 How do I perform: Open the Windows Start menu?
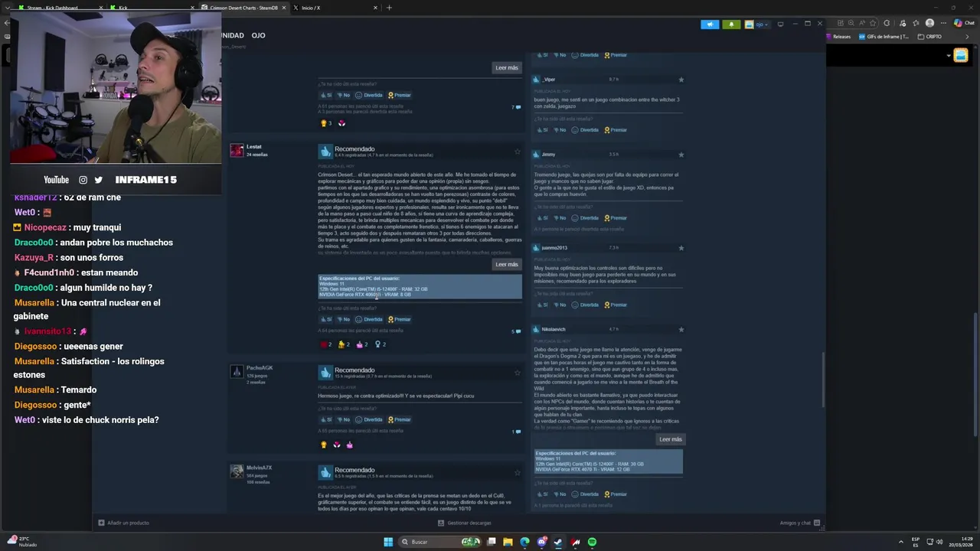(x=388, y=542)
